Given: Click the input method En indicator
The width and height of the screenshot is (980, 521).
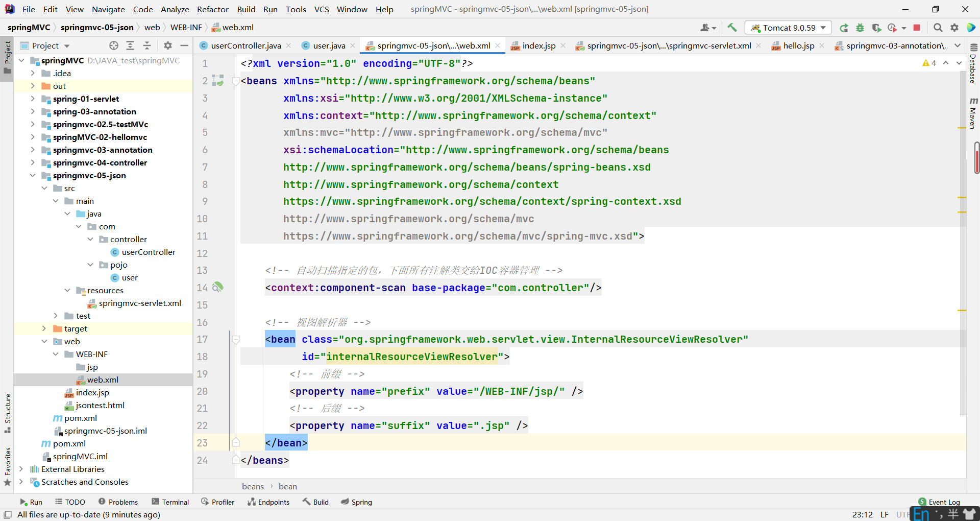Looking at the screenshot, I should coord(922,514).
